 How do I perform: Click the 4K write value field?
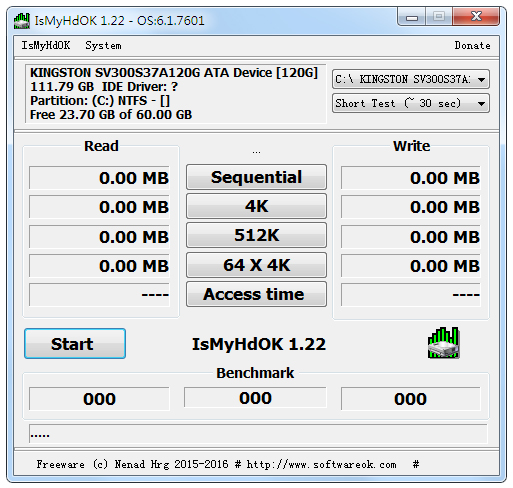point(411,207)
